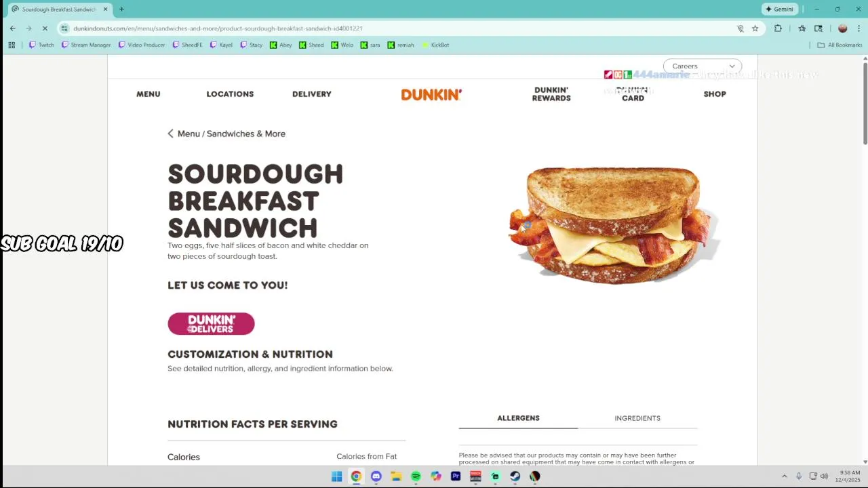This screenshot has width=868, height=488.
Task: Click the page vertical scrollbar thumb
Action: 865,102
